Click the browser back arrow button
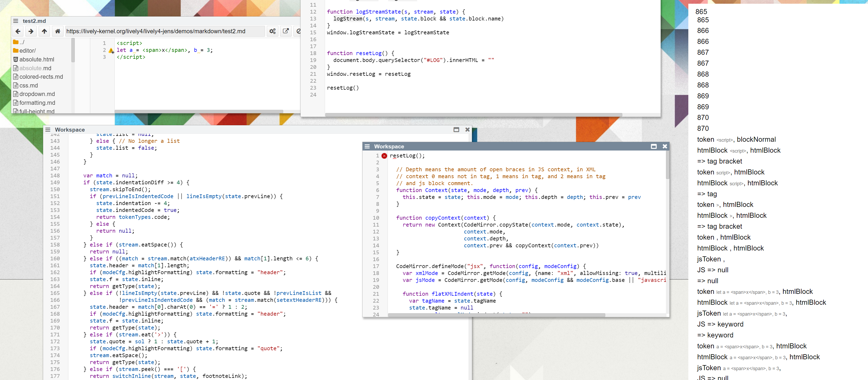868x380 pixels. coord(18,31)
